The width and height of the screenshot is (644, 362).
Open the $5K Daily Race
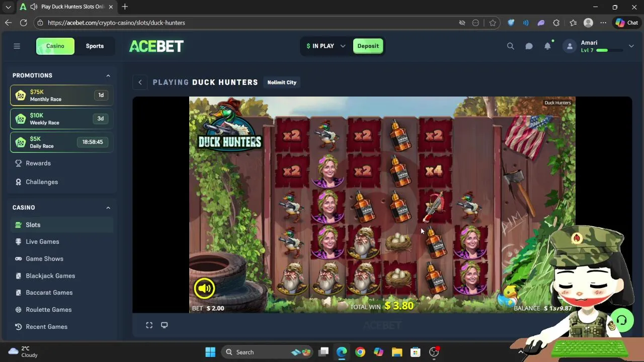tap(61, 142)
